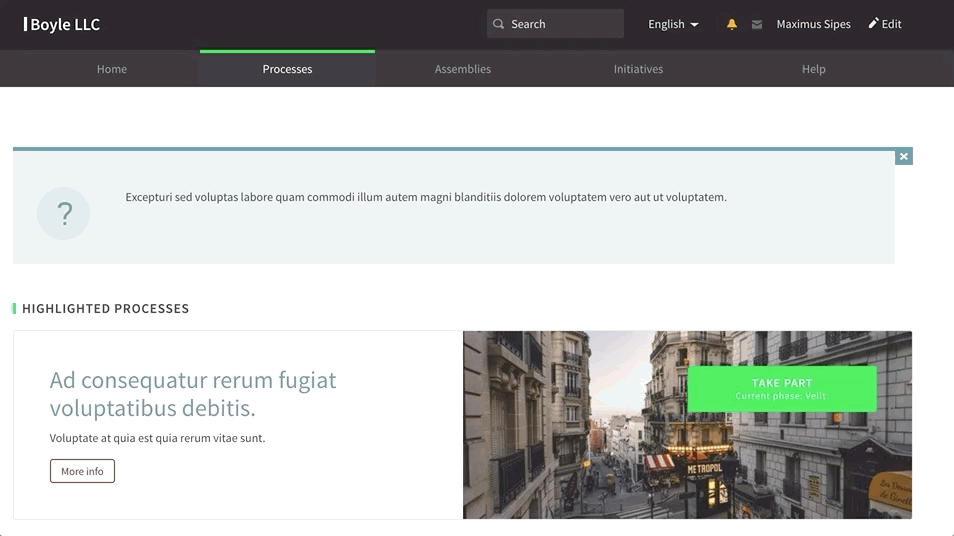Open the Boyle LLC home logo link

(x=62, y=24)
